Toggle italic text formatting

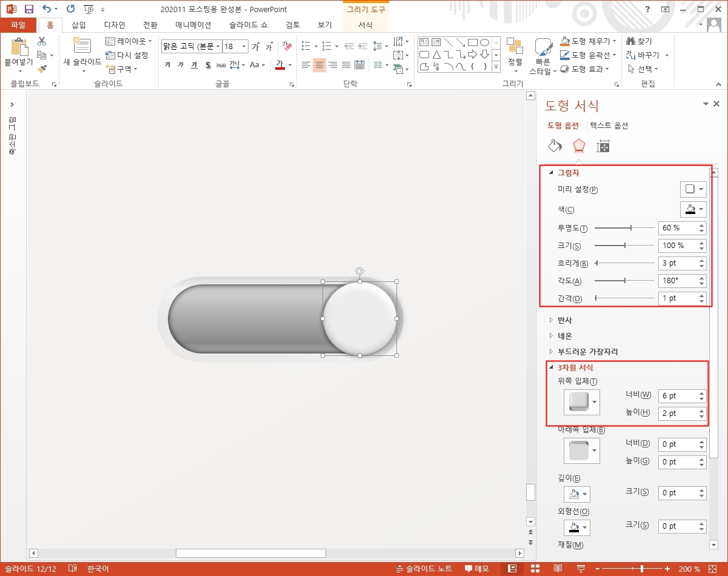181,65
